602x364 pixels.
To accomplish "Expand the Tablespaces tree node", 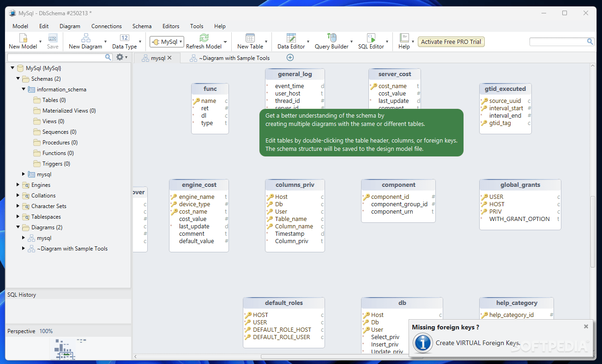I will pyautogui.click(x=18, y=217).
